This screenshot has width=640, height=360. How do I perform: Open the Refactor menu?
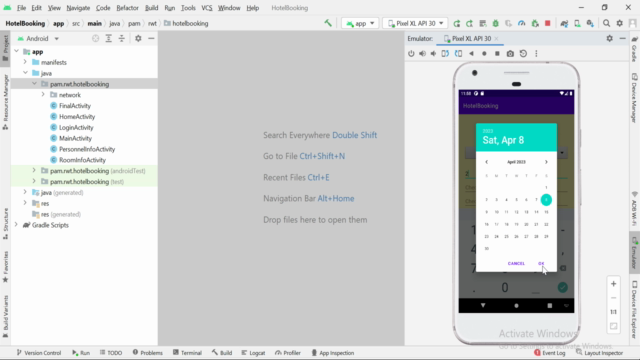(127, 8)
